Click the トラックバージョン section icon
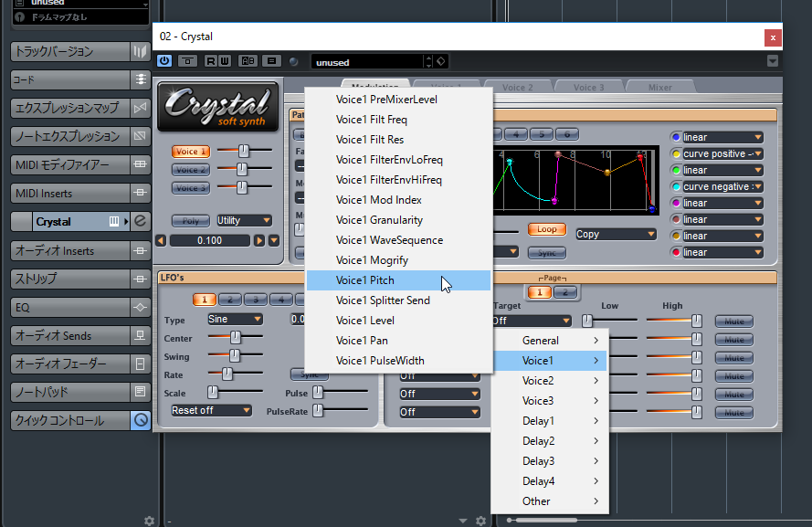The height and width of the screenshot is (527, 812). point(140,51)
